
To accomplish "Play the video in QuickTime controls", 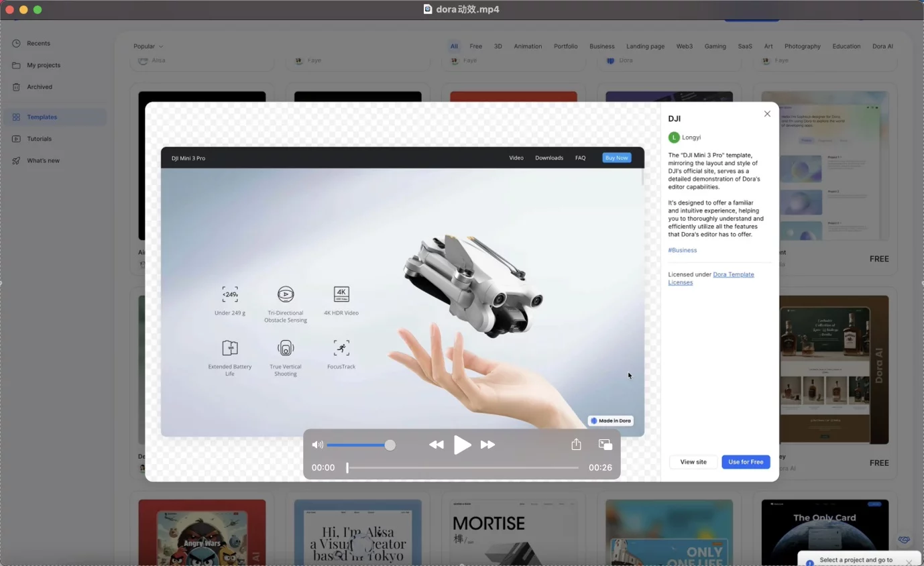I will [462, 445].
